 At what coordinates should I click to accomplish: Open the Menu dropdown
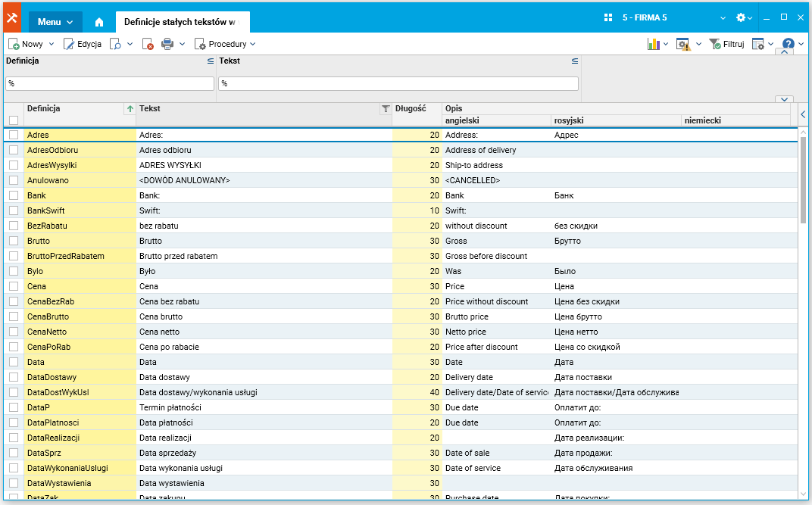coord(55,22)
